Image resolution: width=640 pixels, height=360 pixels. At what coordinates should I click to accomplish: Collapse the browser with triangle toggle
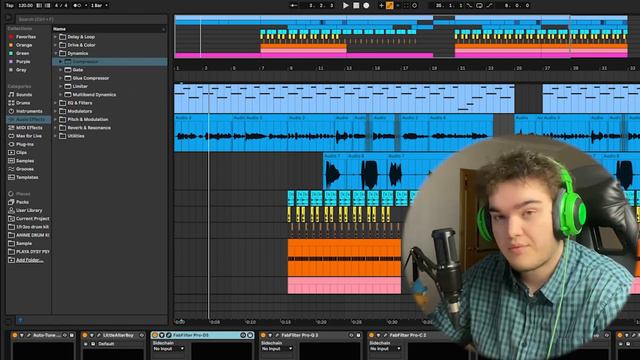tap(9, 18)
